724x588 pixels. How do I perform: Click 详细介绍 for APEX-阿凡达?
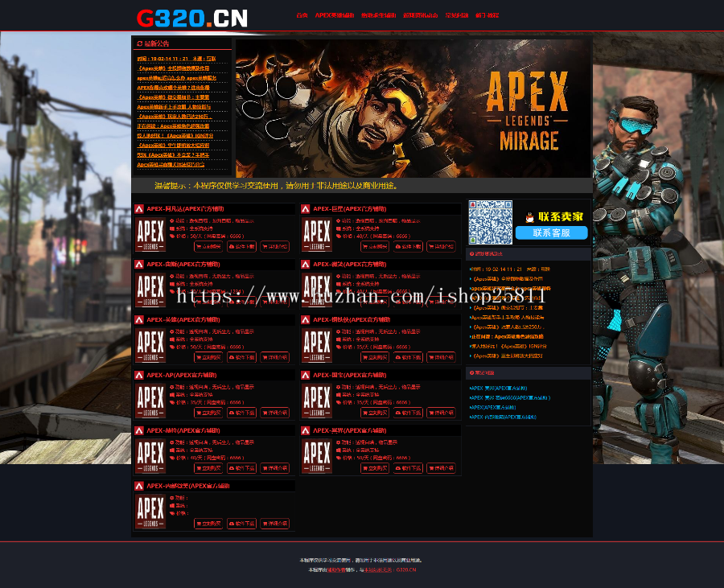275,246
